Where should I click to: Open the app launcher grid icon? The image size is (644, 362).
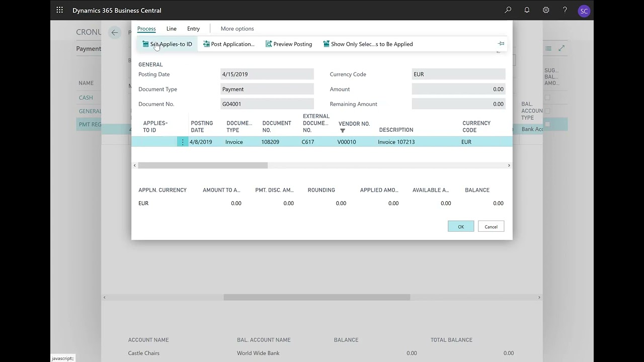click(x=60, y=10)
